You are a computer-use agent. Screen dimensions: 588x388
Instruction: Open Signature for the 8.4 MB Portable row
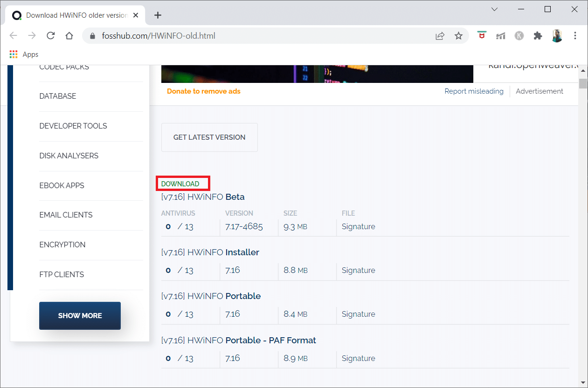click(x=358, y=314)
